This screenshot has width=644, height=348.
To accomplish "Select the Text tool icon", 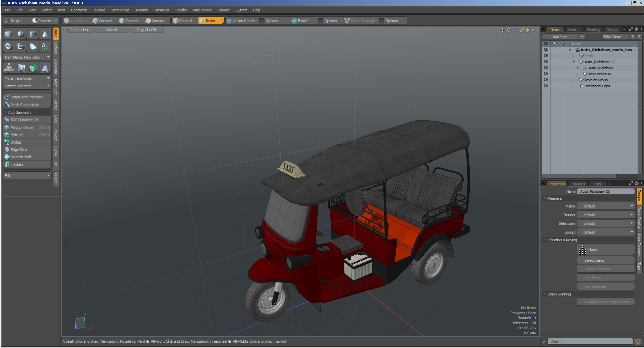I will (x=45, y=47).
